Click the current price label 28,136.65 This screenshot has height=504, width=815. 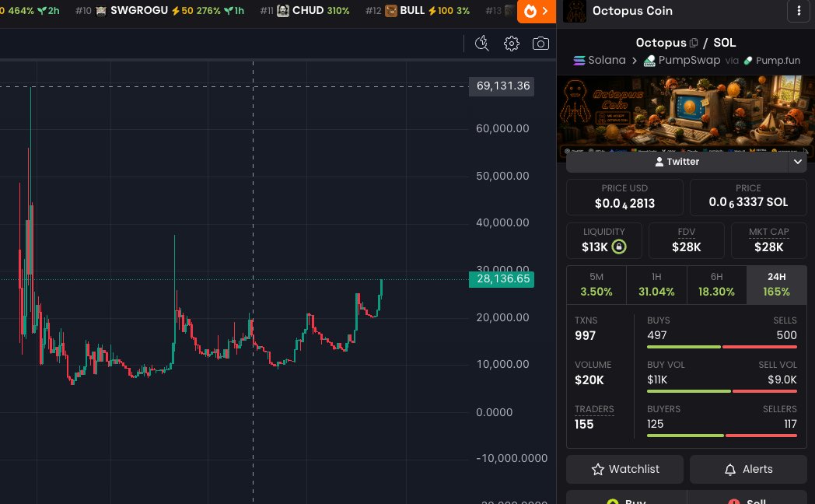pyautogui.click(x=502, y=279)
